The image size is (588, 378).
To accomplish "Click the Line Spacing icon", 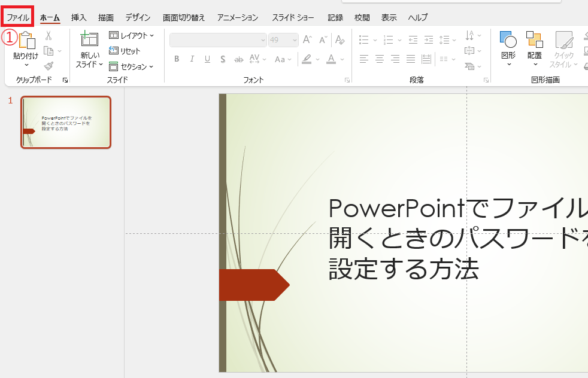I will (444, 39).
